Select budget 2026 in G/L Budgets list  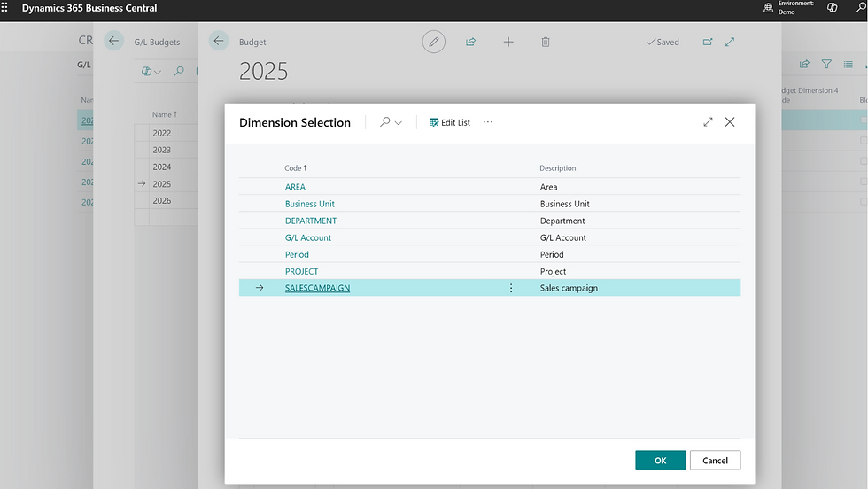pyautogui.click(x=161, y=200)
